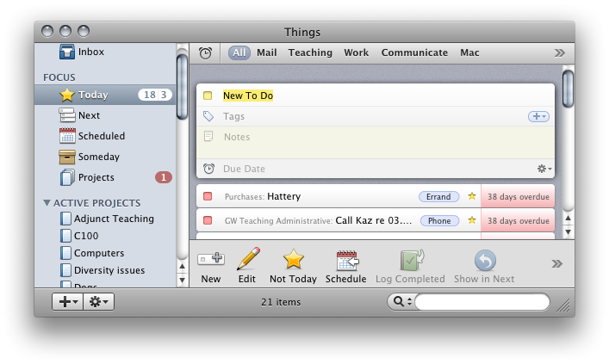Click the tag icon beside Tags
The image size is (609, 364).
coord(208,116)
